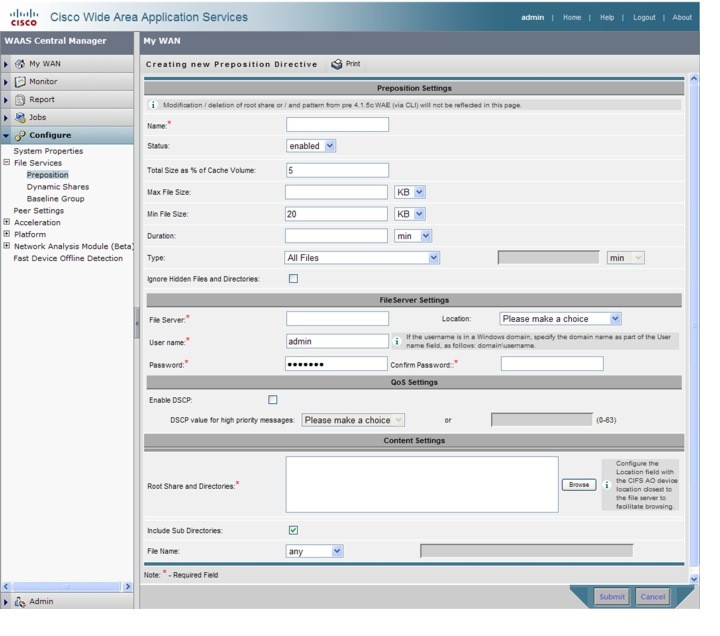This screenshot has width=720, height=636.
Task: Click the Name input field
Action: [338, 124]
